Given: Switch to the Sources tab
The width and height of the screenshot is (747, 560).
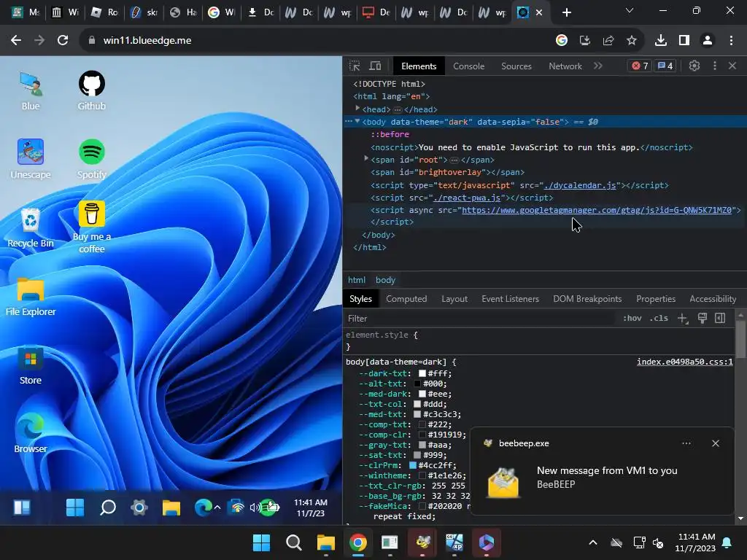Looking at the screenshot, I should (x=516, y=66).
